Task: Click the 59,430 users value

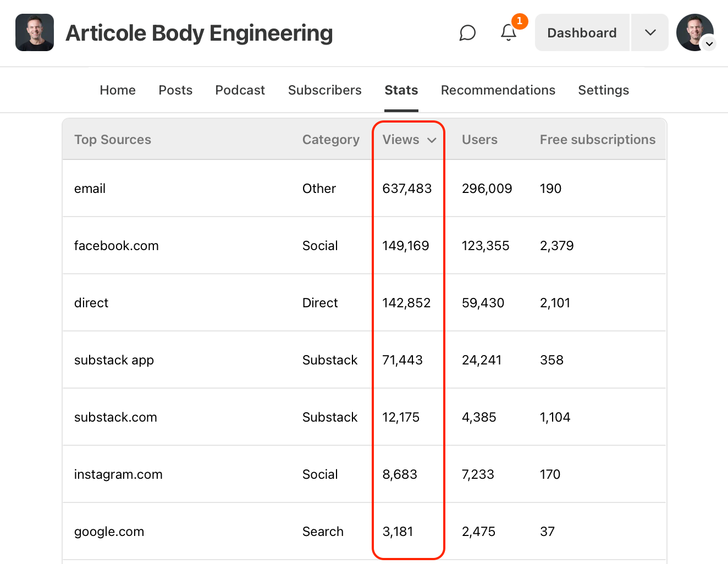Action: click(483, 303)
